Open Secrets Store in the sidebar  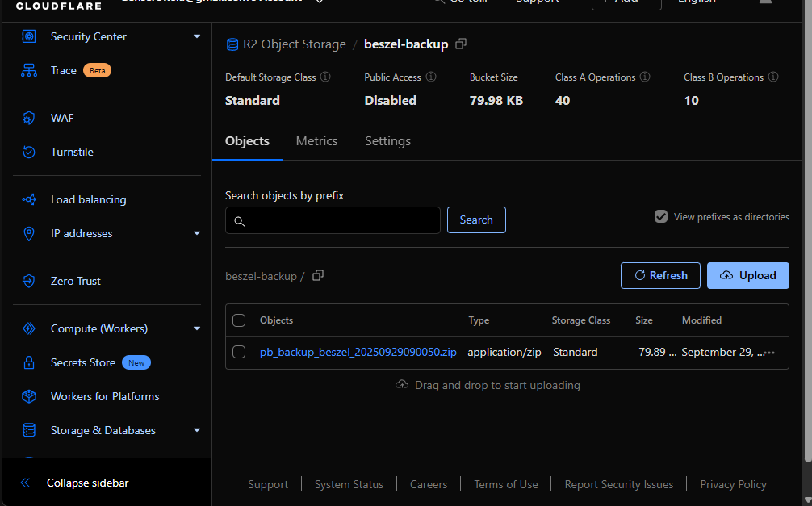[x=83, y=362]
